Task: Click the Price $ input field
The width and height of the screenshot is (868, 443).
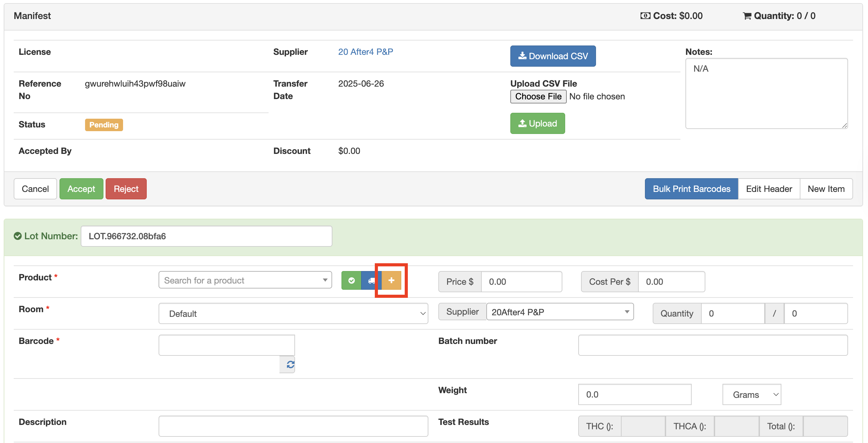Action: [x=521, y=282]
